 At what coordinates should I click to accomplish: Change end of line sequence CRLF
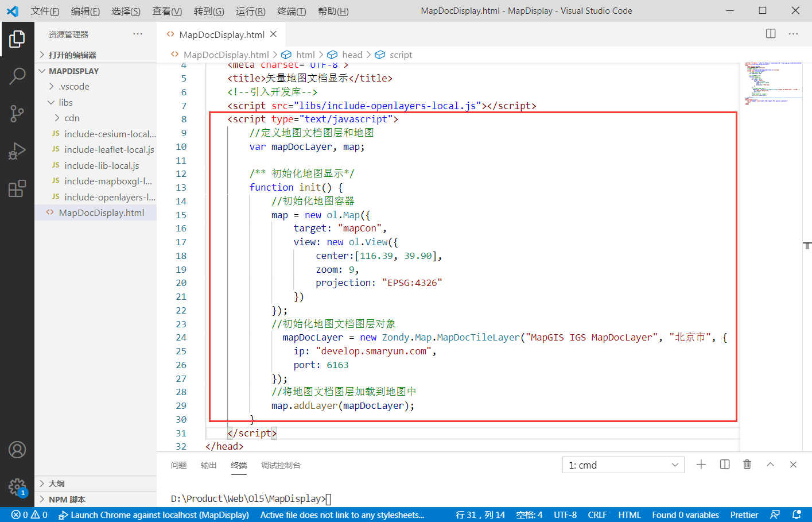click(597, 515)
